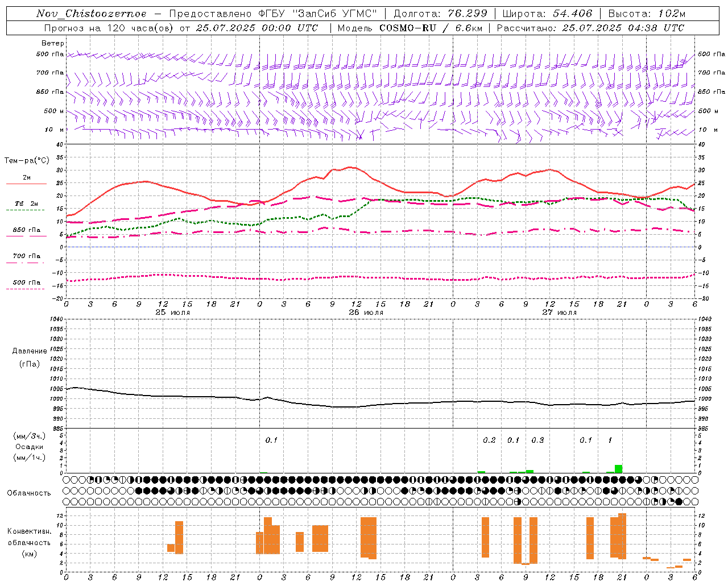Click the Ветер panel label
Screen dimensions: 728x582
(53, 43)
